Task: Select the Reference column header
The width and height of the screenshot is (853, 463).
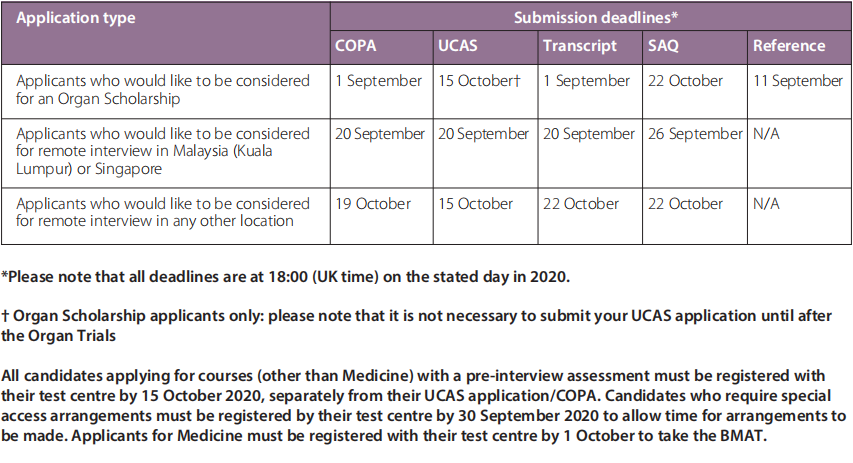Action: (789, 45)
